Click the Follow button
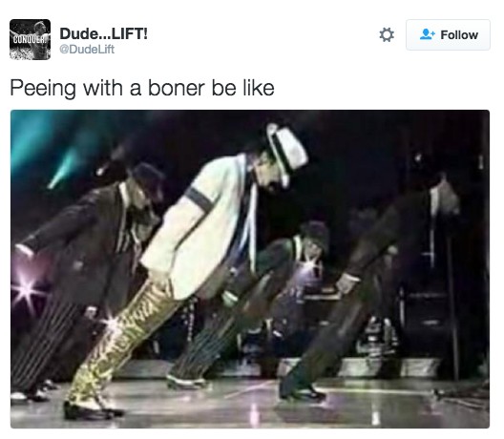Screen dimensions: 504x439 pos(448,34)
